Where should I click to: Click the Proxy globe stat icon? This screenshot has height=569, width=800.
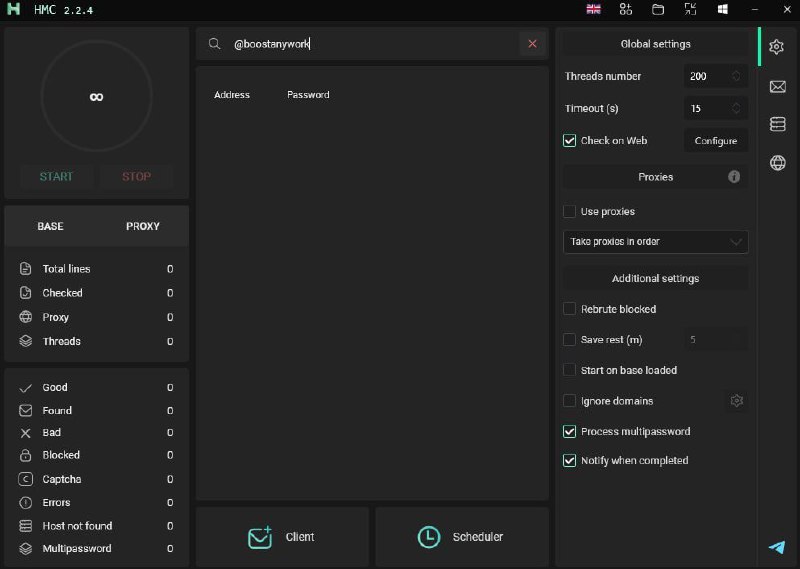click(26, 317)
